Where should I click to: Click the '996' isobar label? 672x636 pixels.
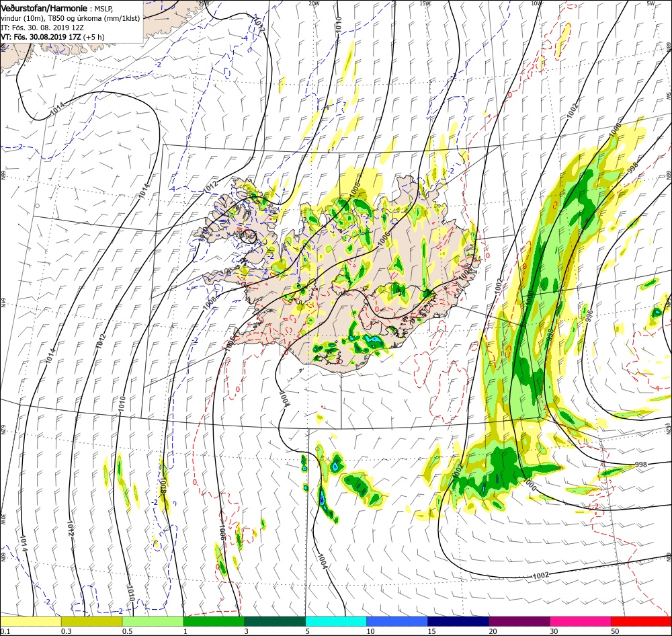point(590,315)
